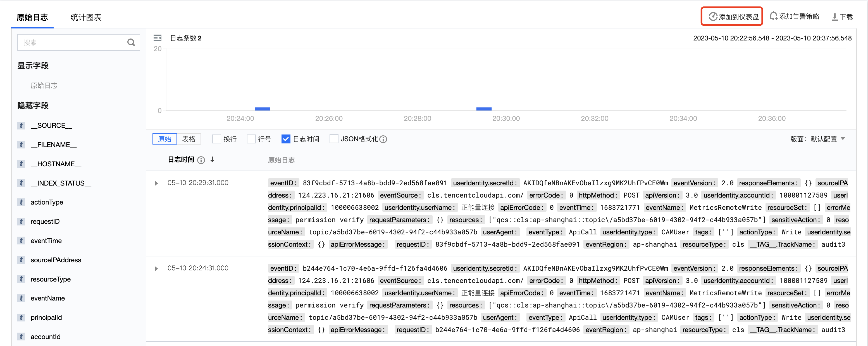The width and height of the screenshot is (868, 346).
Task: Expand the 20:29:31 log entry
Action: (x=156, y=183)
